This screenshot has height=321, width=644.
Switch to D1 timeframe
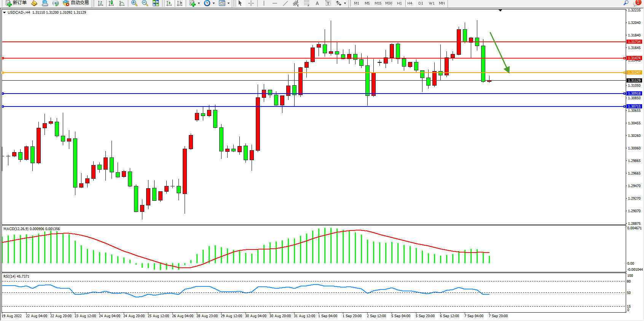click(421, 3)
